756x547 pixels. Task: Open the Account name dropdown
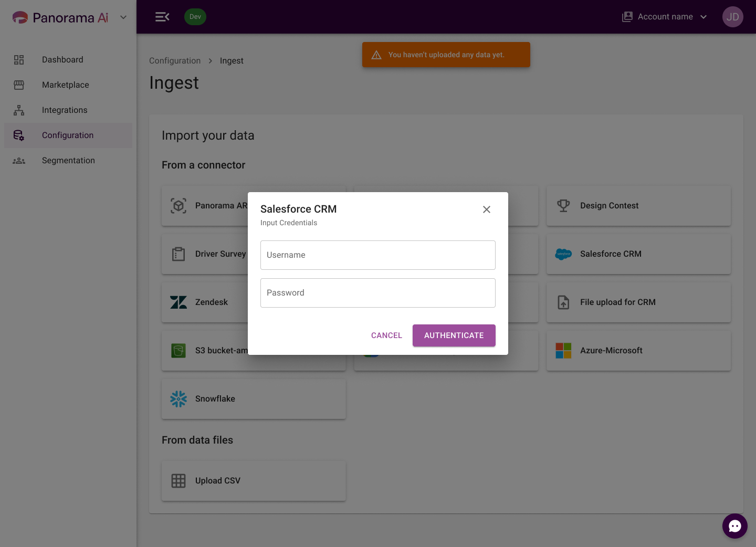click(x=665, y=17)
